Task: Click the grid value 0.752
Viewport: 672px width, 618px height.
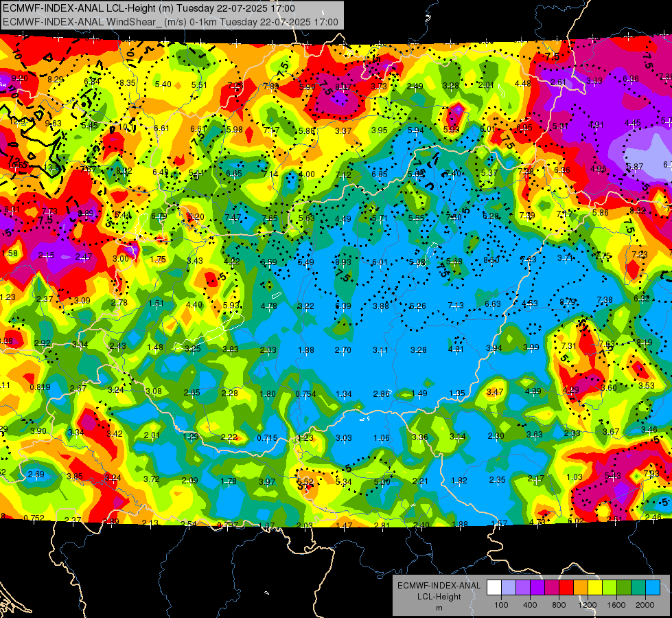Action: pyautogui.click(x=34, y=518)
